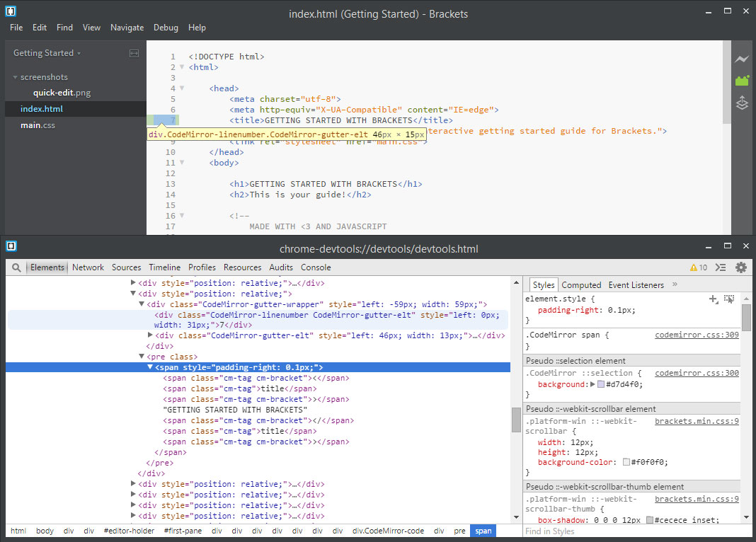Show more sidebar tabs chevron

[x=675, y=284]
